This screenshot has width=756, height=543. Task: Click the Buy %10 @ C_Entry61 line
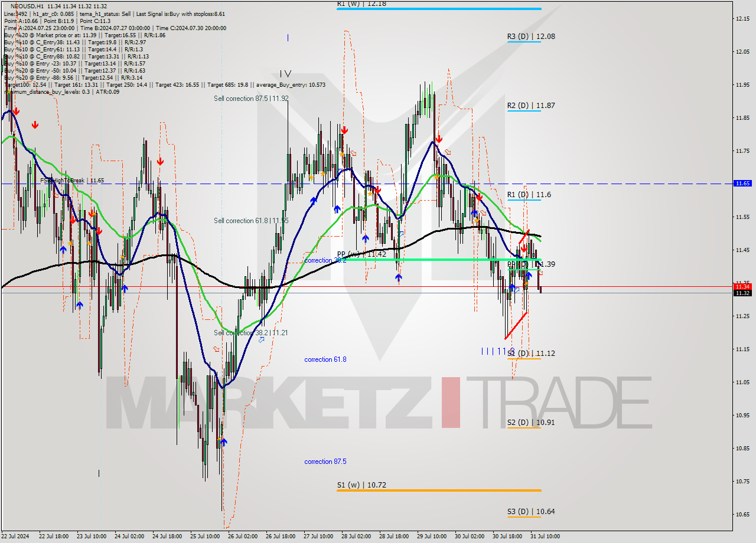[x=74, y=49]
